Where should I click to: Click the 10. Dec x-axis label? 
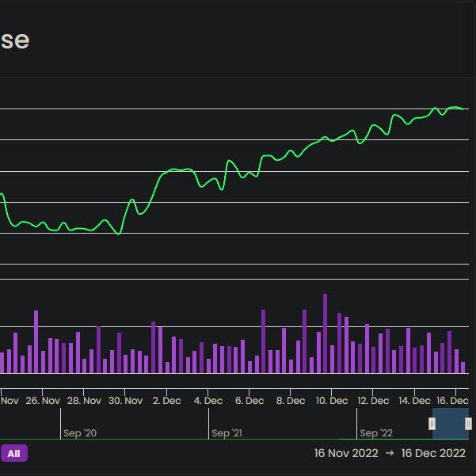tap(332, 401)
